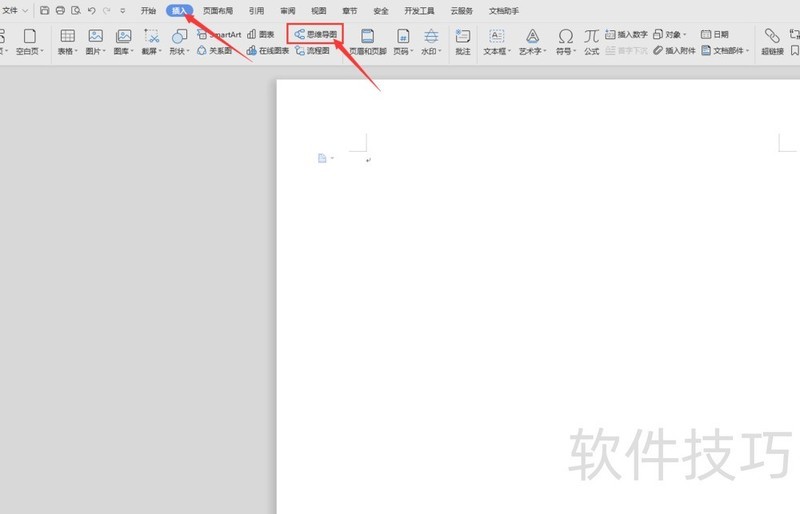Expand the 表格 dropdown arrow
The image size is (800, 514).
pyautogui.click(x=76, y=51)
